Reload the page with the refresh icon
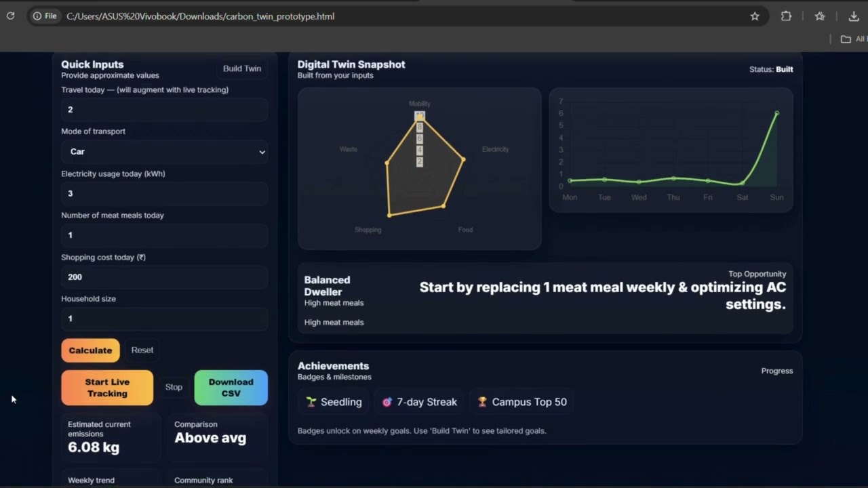Viewport: 868px width, 488px height. pos(10,16)
